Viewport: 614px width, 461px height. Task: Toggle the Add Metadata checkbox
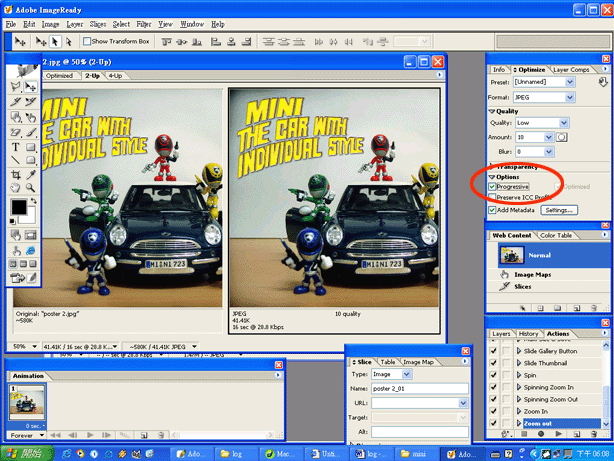coord(492,210)
